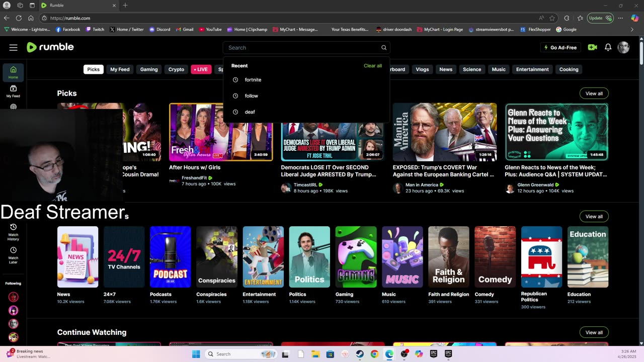Open Watch History in the sidebar

pyautogui.click(x=13, y=232)
